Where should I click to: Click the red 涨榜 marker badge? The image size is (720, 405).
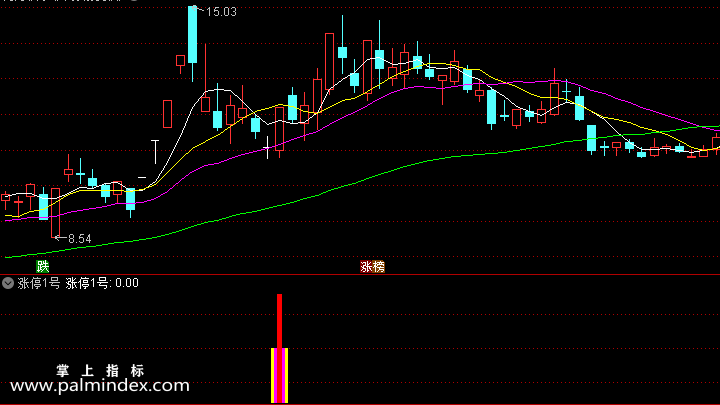372,266
